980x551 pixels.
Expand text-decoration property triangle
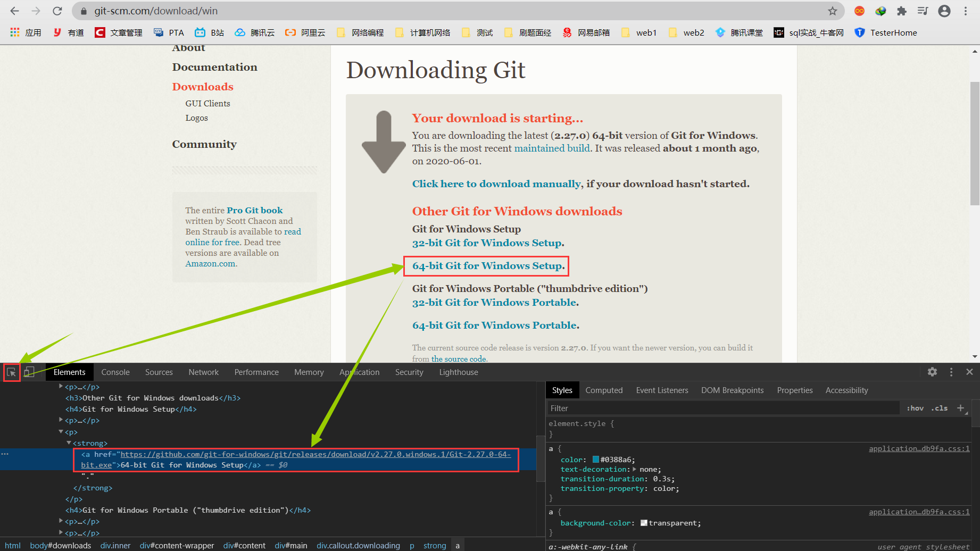(634, 469)
